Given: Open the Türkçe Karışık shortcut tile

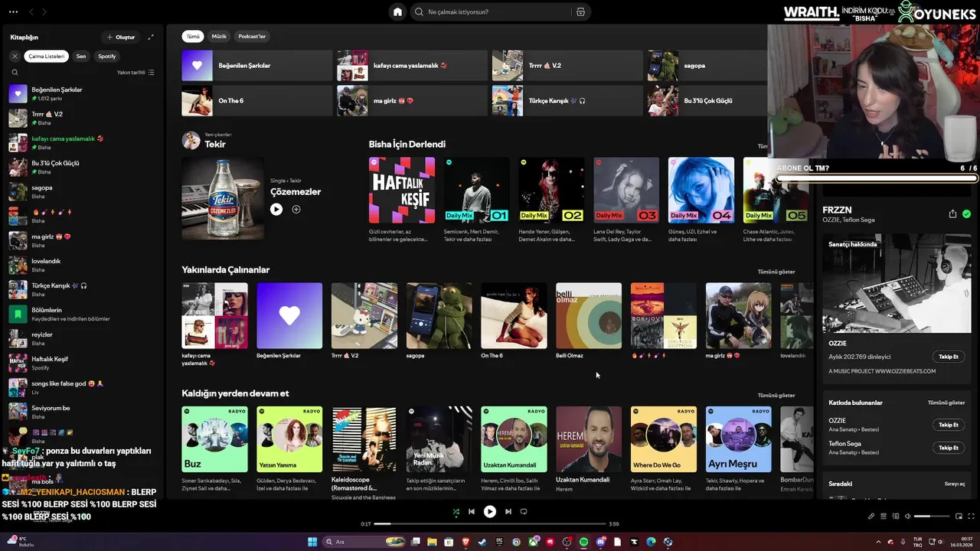Looking at the screenshot, I should click(x=567, y=100).
